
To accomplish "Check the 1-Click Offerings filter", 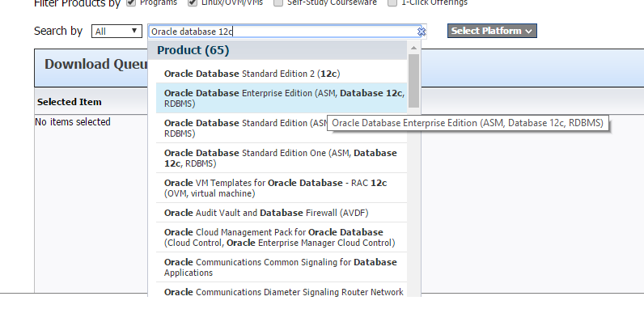I will (392, 2).
